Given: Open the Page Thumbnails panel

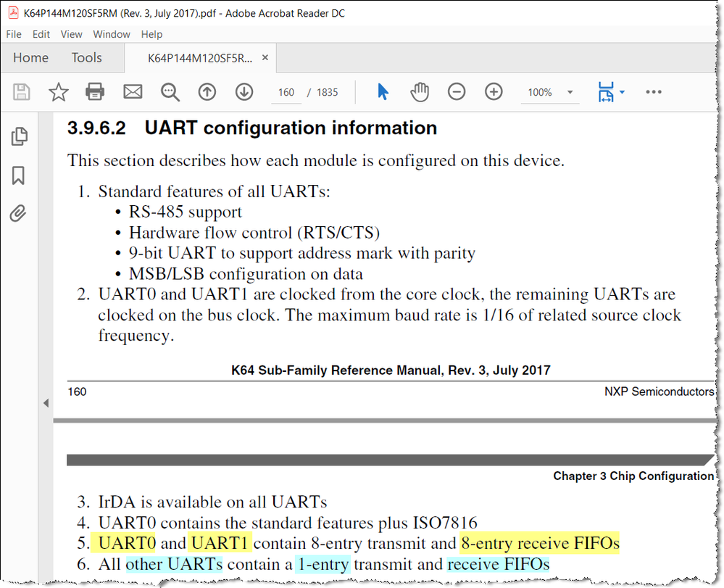Looking at the screenshot, I should click(x=19, y=136).
